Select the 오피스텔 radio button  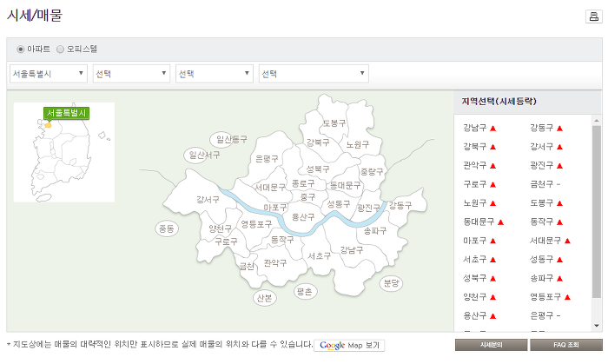[60, 50]
